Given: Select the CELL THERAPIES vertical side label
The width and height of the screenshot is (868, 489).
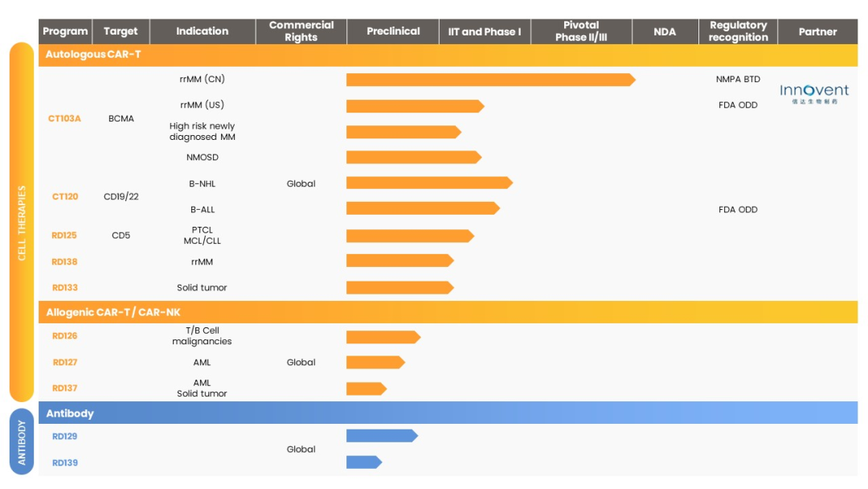Looking at the screenshot, I should pyautogui.click(x=22, y=223).
